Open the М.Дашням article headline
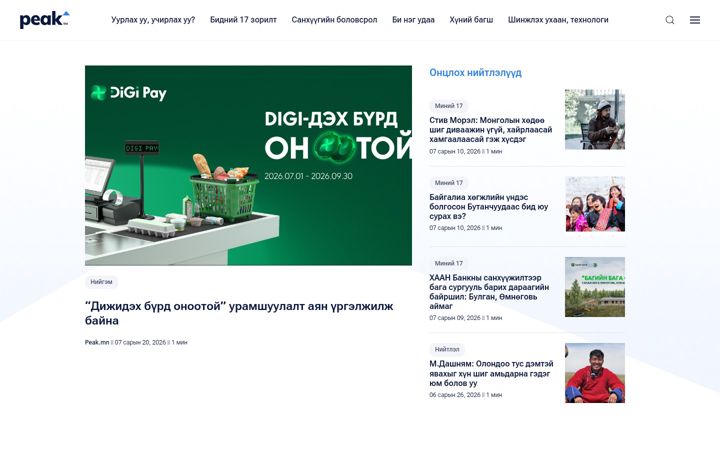The height and width of the screenshot is (450, 720). pyautogui.click(x=491, y=373)
